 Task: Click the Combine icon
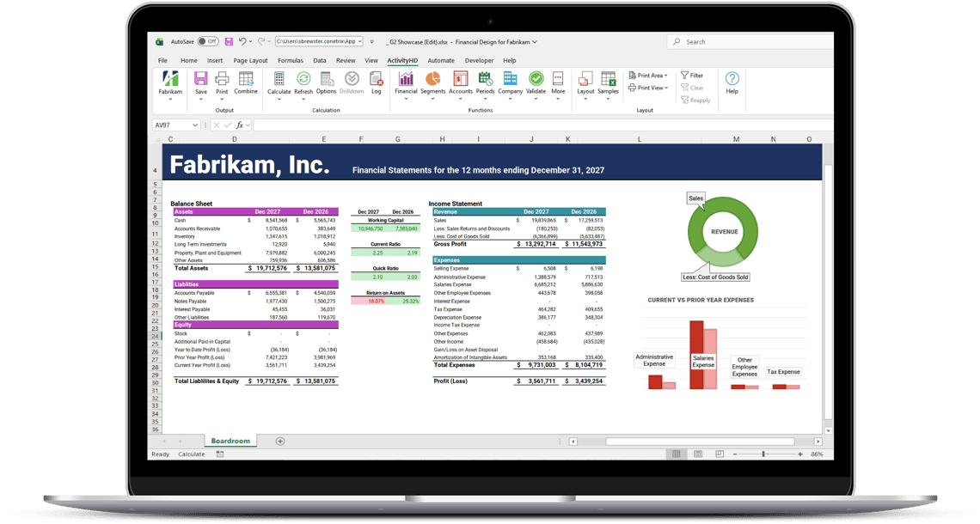(246, 79)
